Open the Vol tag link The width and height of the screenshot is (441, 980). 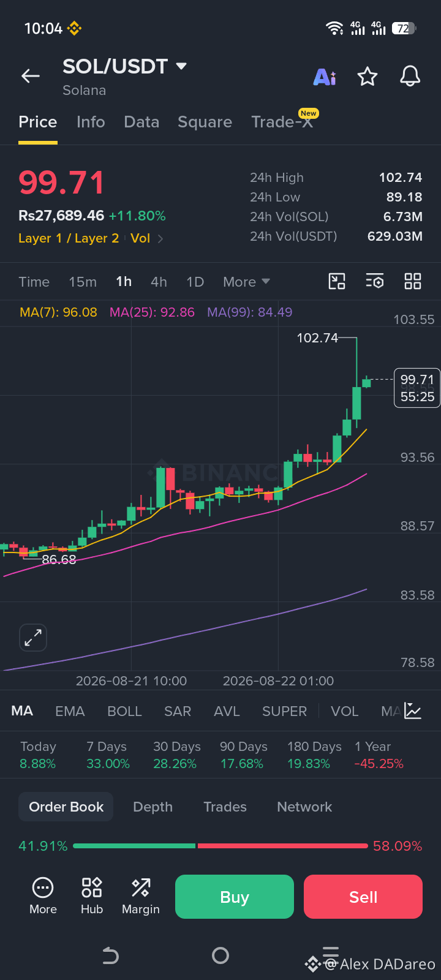140,238
